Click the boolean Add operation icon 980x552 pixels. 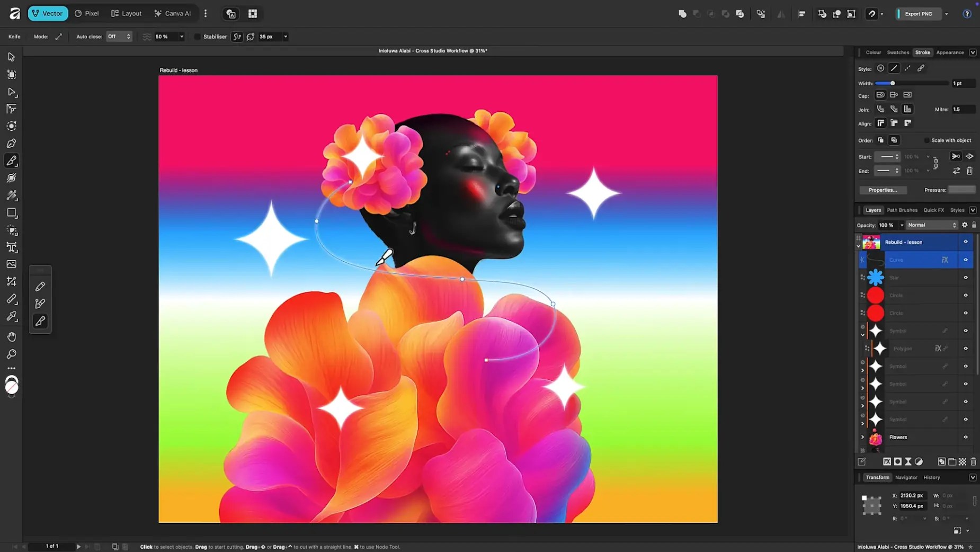coord(682,14)
